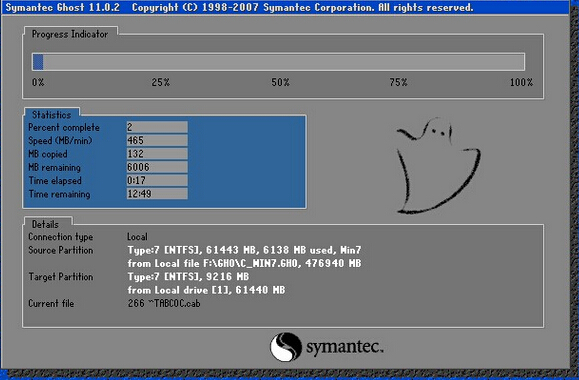This screenshot has height=380, width=579.
Task: Click the 100% progress scale marker
Action: tap(521, 82)
